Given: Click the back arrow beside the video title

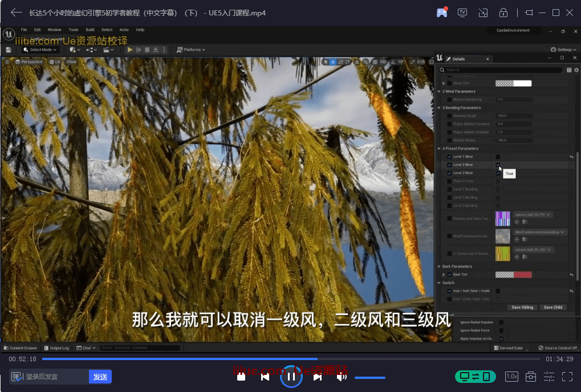Looking at the screenshot, I should point(16,13).
